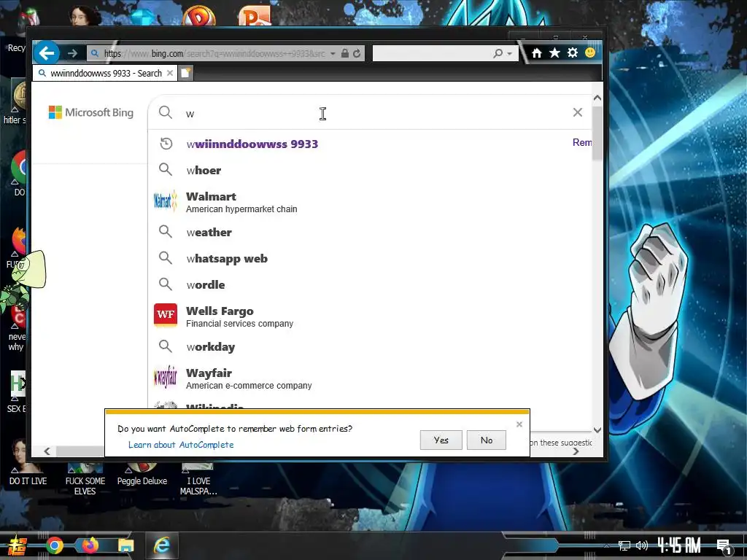
Task: Open the Tools gear icon
Action: [x=573, y=52]
